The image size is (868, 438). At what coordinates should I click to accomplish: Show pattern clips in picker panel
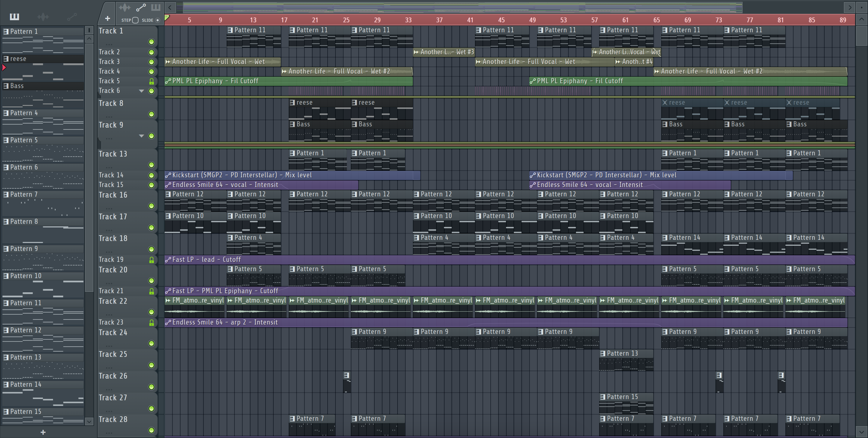click(14, 17)
